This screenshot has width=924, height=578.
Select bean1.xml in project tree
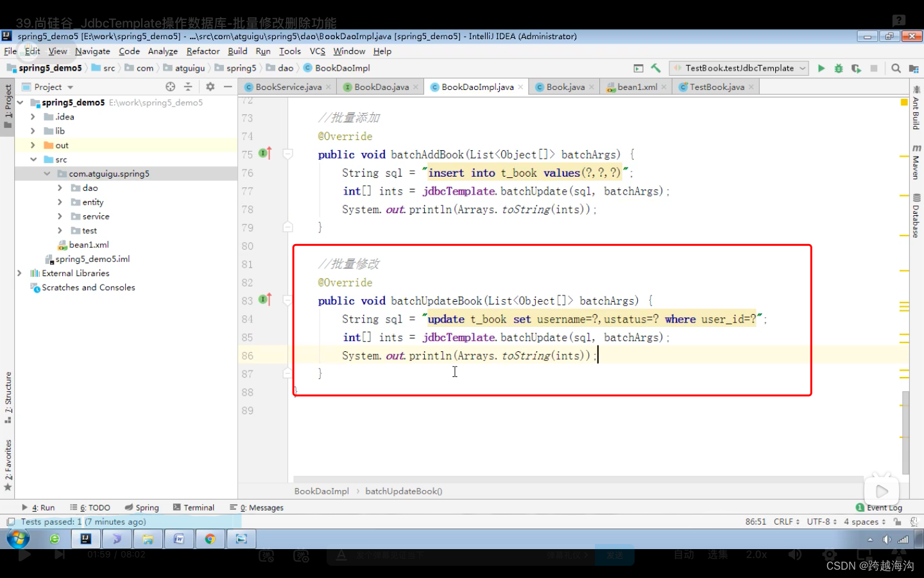[x=89, y=245]
